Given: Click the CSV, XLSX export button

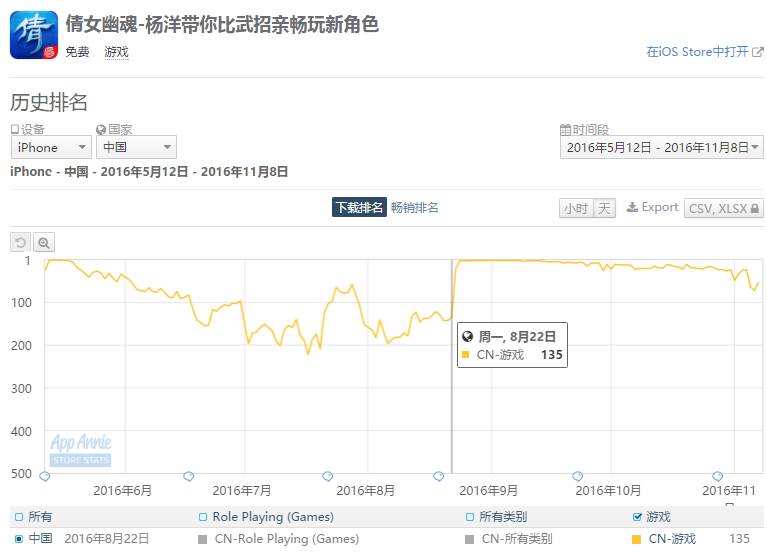Looking at the screenshot, I should [x=724, y=208].
